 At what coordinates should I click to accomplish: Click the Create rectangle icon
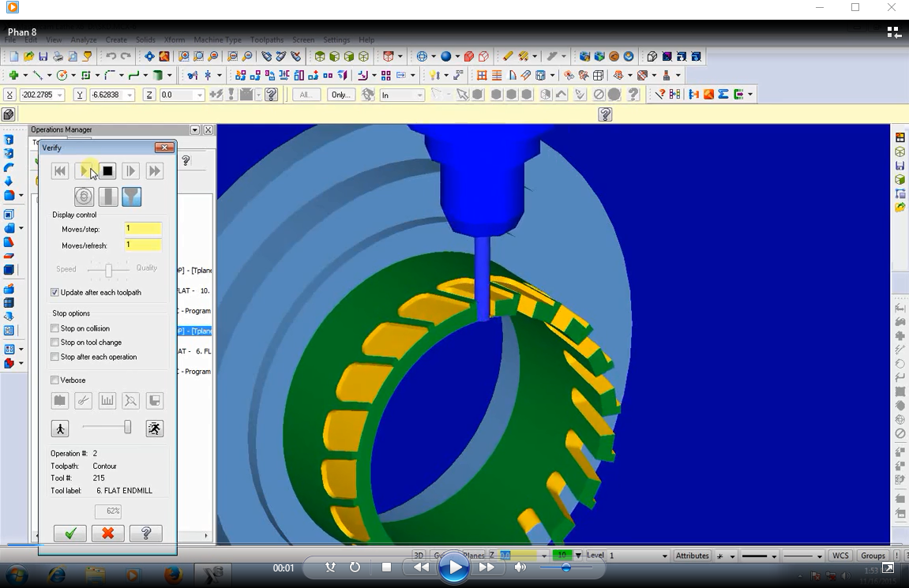point(86,75)
